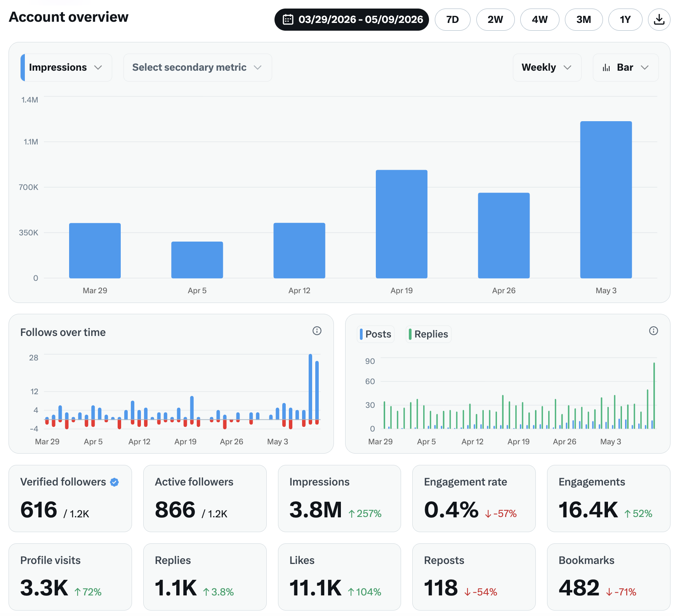674x616 pixels.
Task: Select the 4W time range
Action: (x=540, y=19)
